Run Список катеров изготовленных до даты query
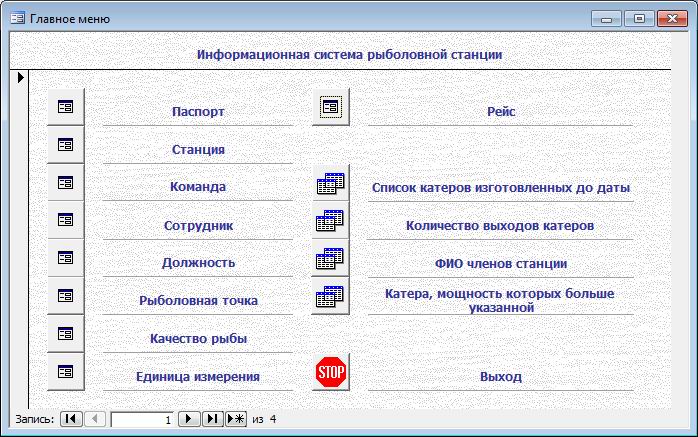This screenshot has height=437, width=698. pos(330,183)
